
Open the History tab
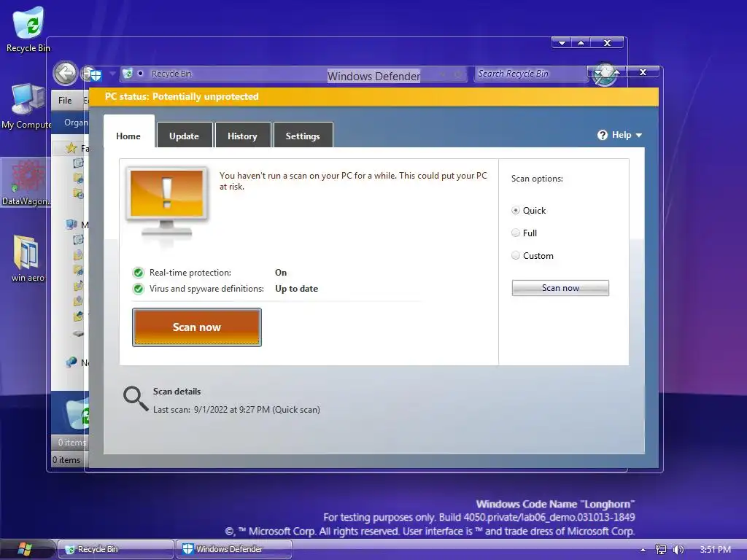(x=242, y=136)
